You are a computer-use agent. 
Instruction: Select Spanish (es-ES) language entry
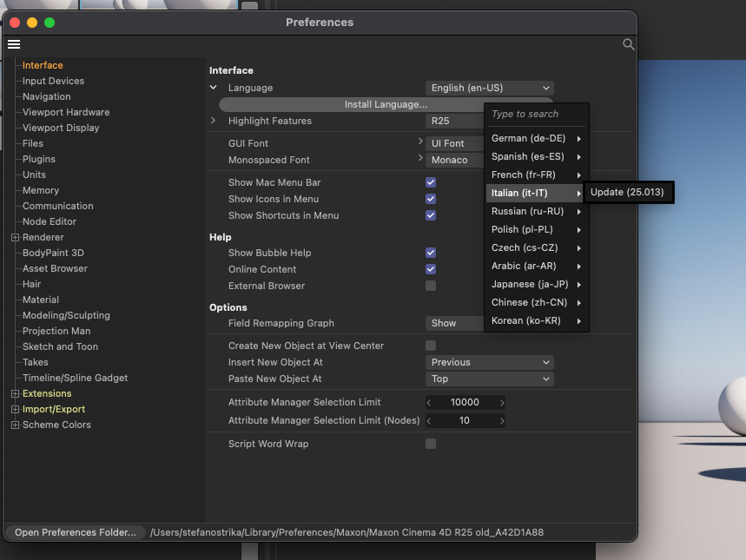point(537,156)
